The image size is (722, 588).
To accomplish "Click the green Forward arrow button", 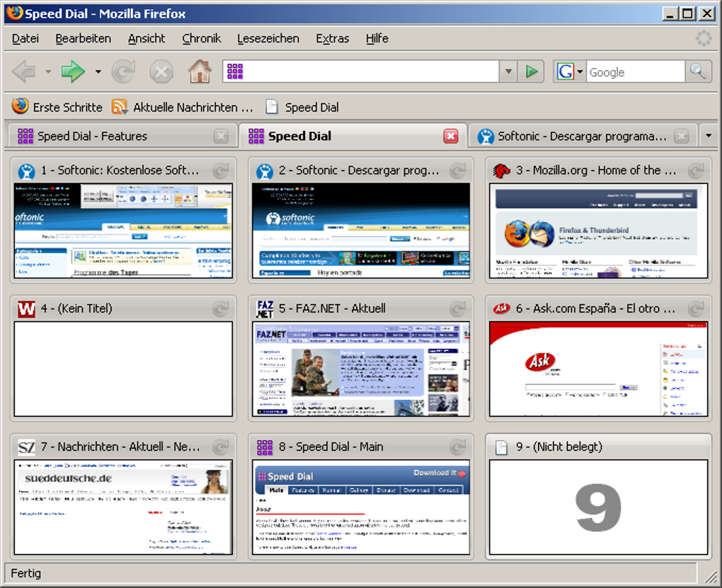I will (73, 72).
